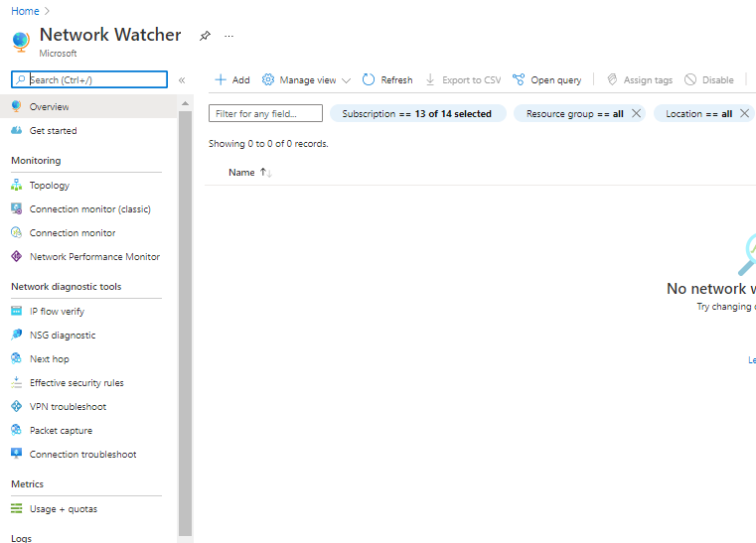The height and width of the screenshot is (543, 756).
Task: Select NSG diagnostic label
Action: (x=63, y=336)
